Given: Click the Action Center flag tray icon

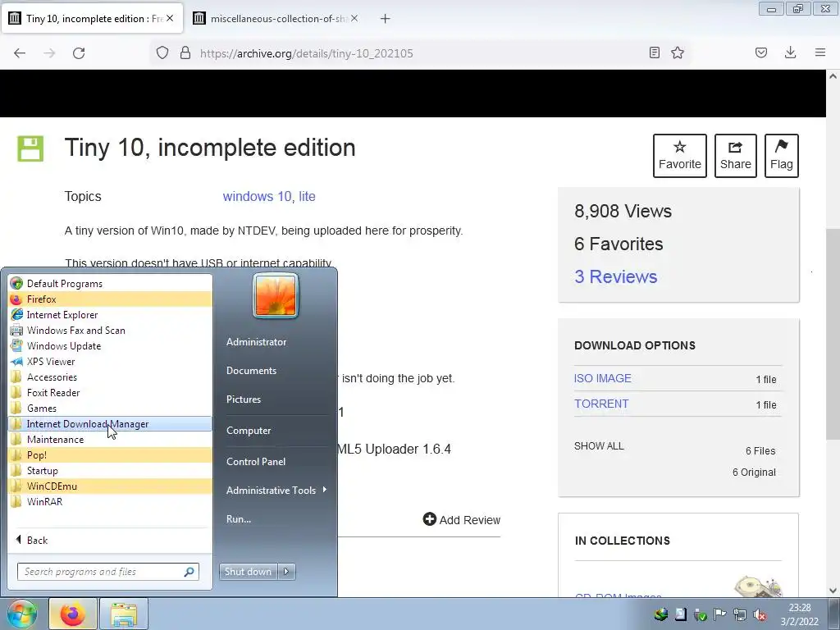Looking at the screenshot, I should click(720, 614).
